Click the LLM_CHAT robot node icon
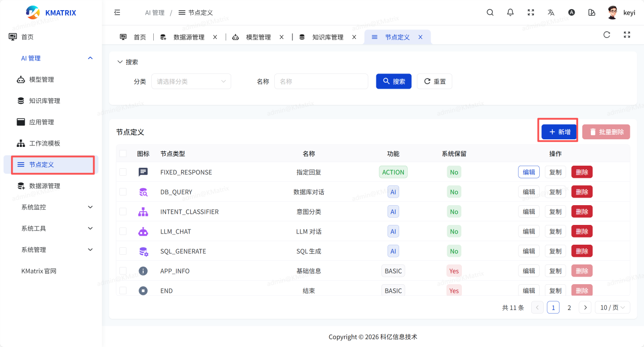Image resolution: width=644 pixels, height=347 pixels. coord(143,232)
